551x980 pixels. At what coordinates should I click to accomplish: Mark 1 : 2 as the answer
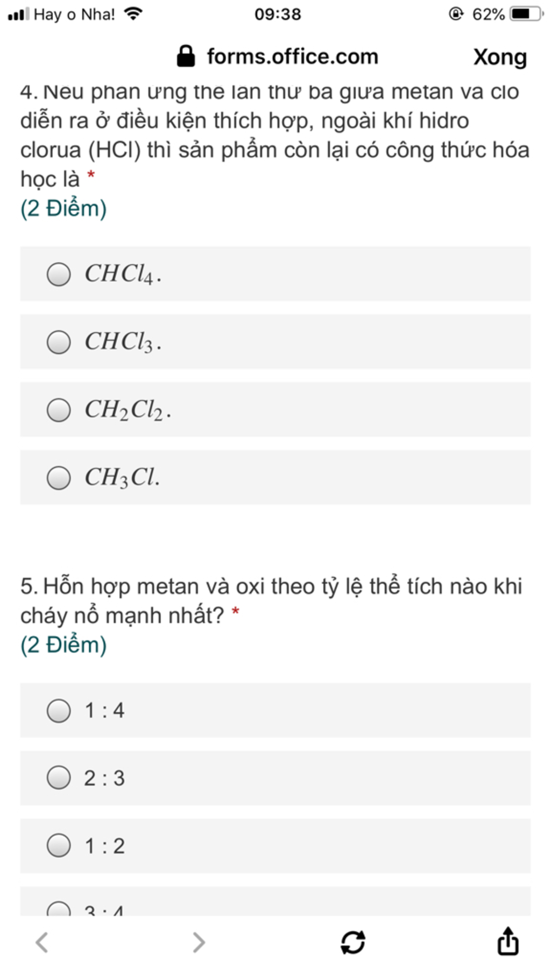[275, 846]
